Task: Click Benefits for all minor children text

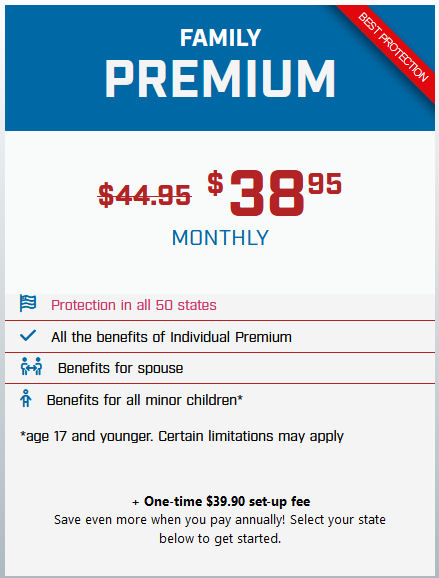Action: click(x=144, y=400)
